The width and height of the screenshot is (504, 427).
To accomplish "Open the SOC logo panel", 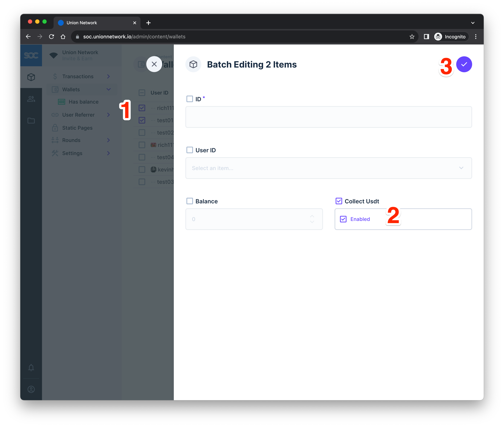I will pyautogui.click(x=31, y=55).
